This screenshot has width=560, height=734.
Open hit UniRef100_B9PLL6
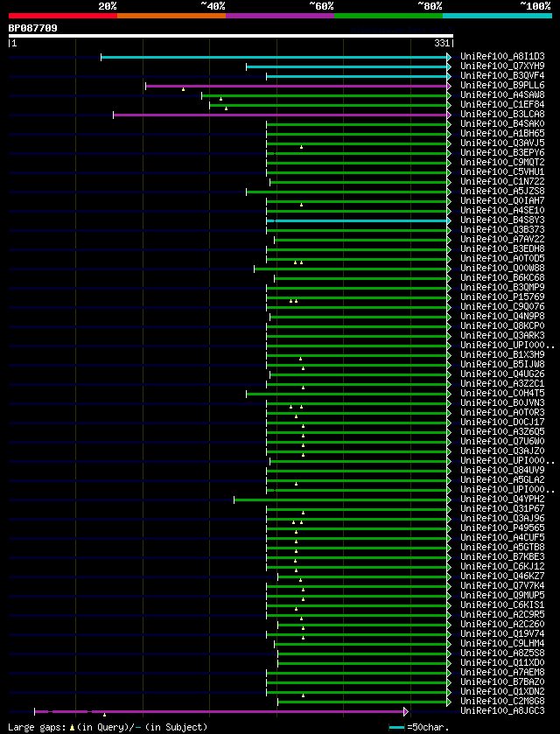point(502,85)
